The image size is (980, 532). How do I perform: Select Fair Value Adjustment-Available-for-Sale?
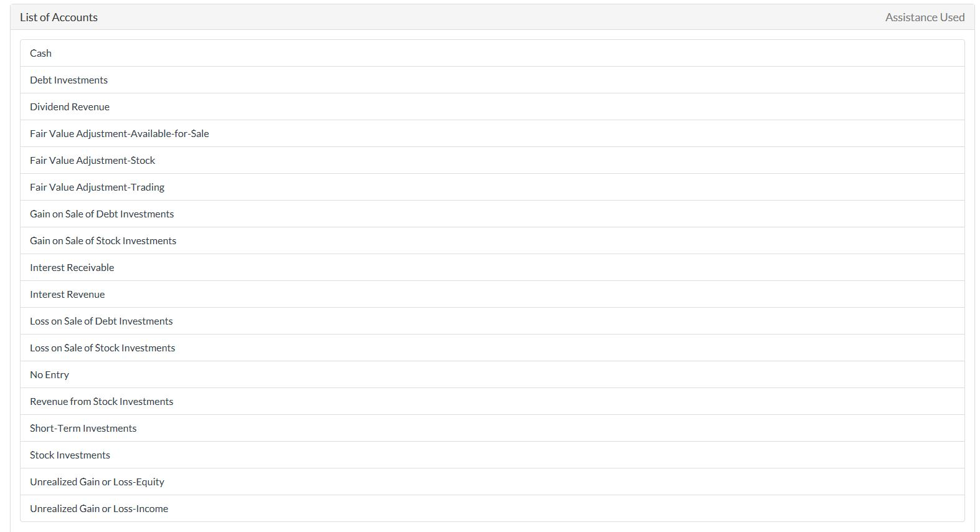pos(120,133)
